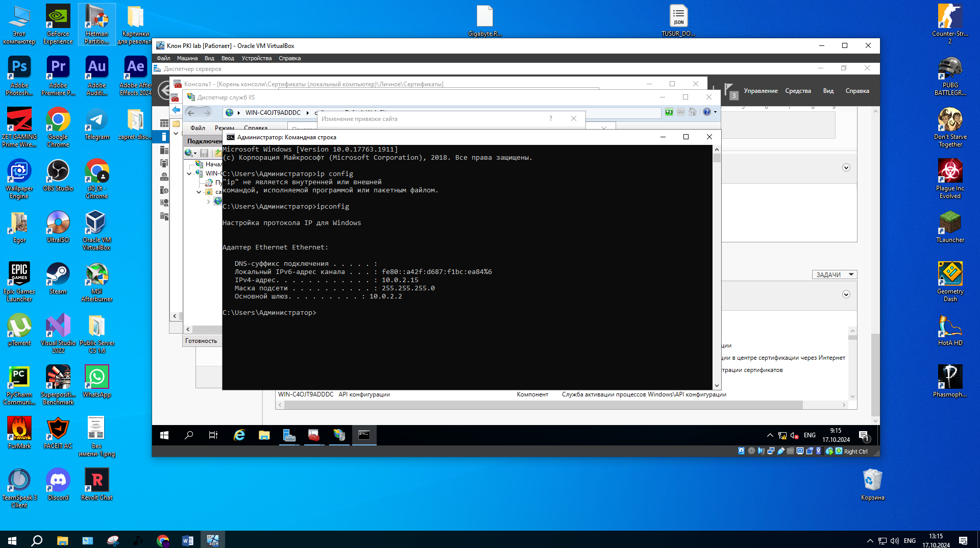Show hidden icons in guest system tray
The image size is (980, 548).
pos(770,435)
